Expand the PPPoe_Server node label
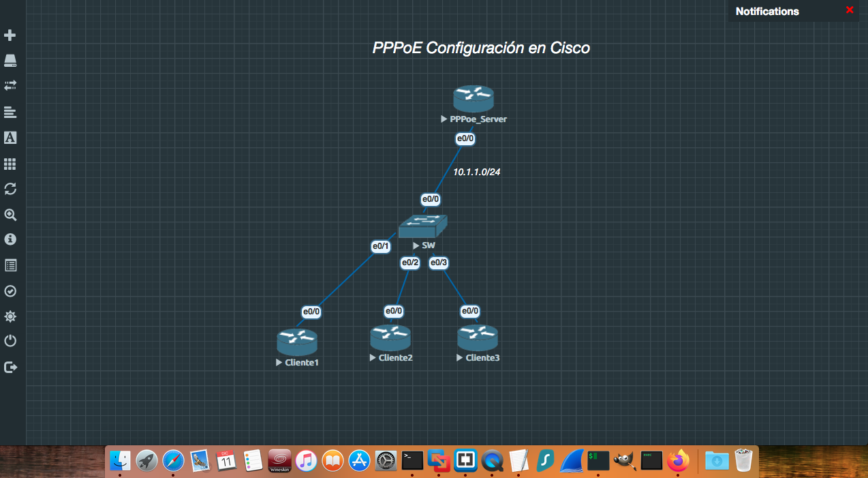Screen dimensions: 868x478 pos(444,119)
